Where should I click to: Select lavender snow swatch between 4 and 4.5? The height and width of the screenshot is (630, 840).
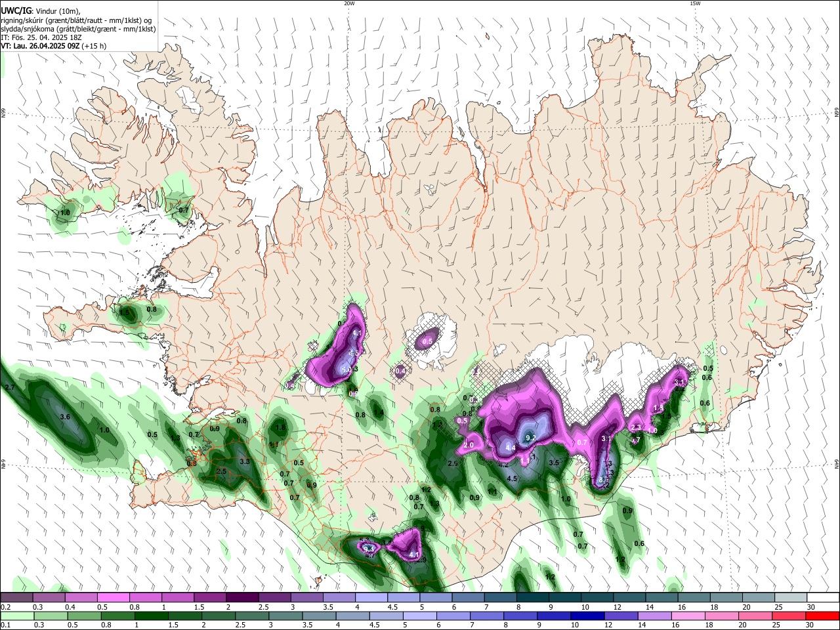pos(371,597)
